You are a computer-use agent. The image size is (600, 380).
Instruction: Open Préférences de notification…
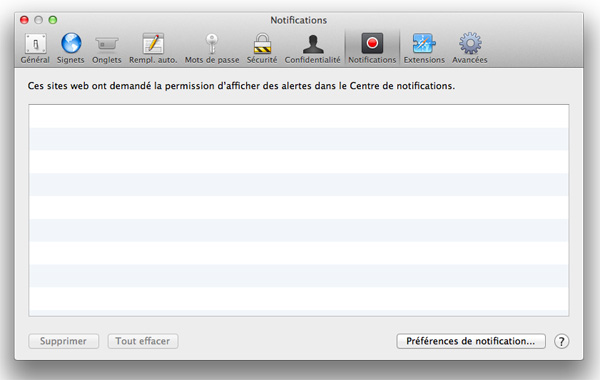[471, 341]
